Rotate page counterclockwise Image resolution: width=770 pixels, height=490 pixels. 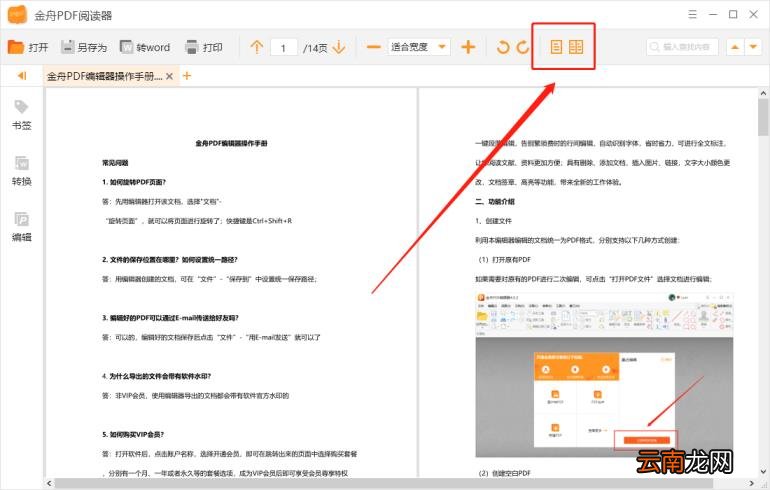tap(503, 47)
